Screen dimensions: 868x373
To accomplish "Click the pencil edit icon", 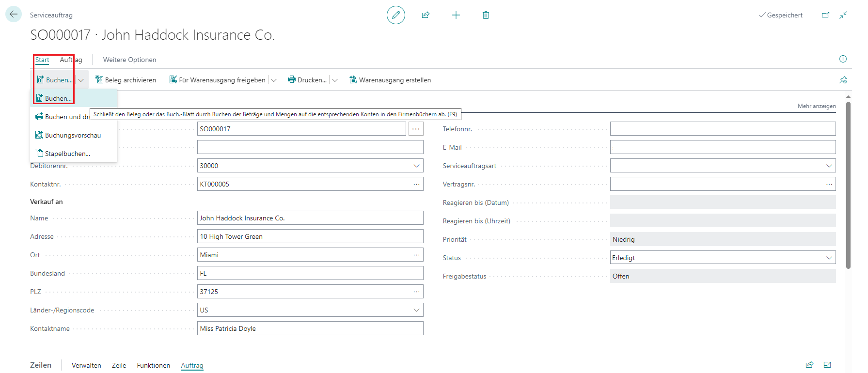I will point(395,15).
